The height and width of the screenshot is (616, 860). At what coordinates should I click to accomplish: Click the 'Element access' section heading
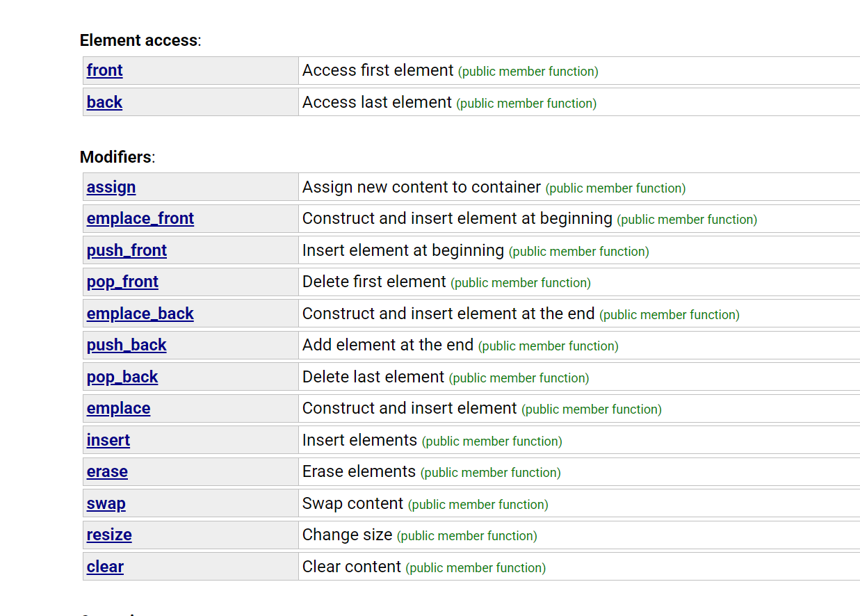pos(138,40)
